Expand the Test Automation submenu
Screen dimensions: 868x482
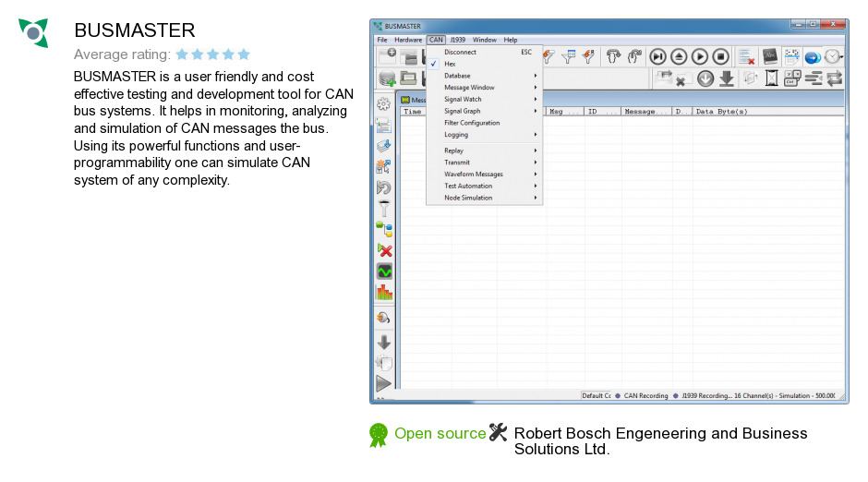point(484,186)
